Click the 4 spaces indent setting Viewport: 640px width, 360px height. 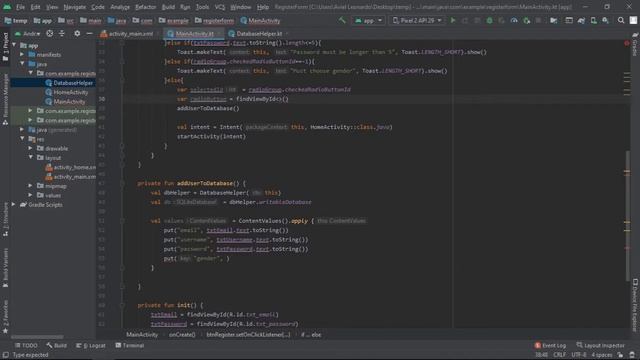pyautogui.click(x=602, y=355)
